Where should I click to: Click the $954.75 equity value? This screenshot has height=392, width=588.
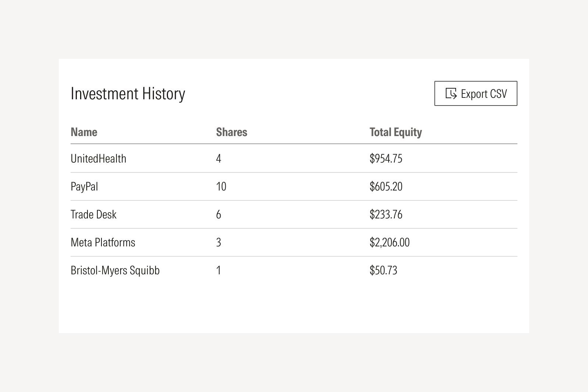pos(386,158)
